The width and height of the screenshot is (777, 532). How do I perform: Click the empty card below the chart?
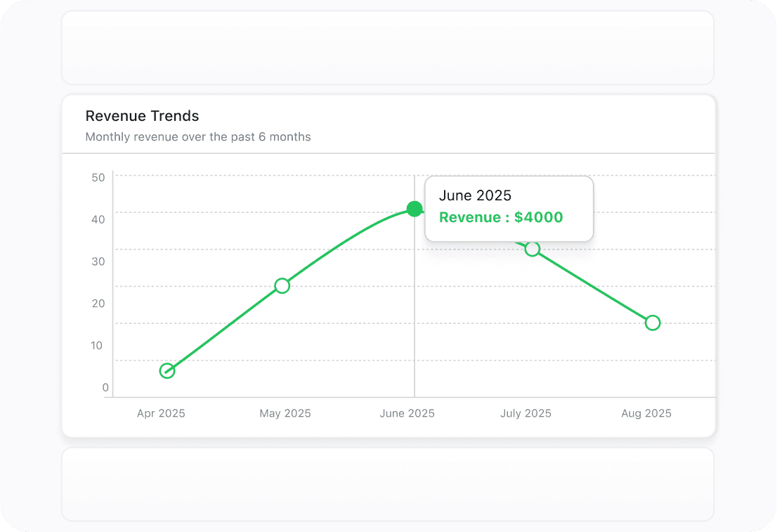pyautogui.click(x=388, y=484)
